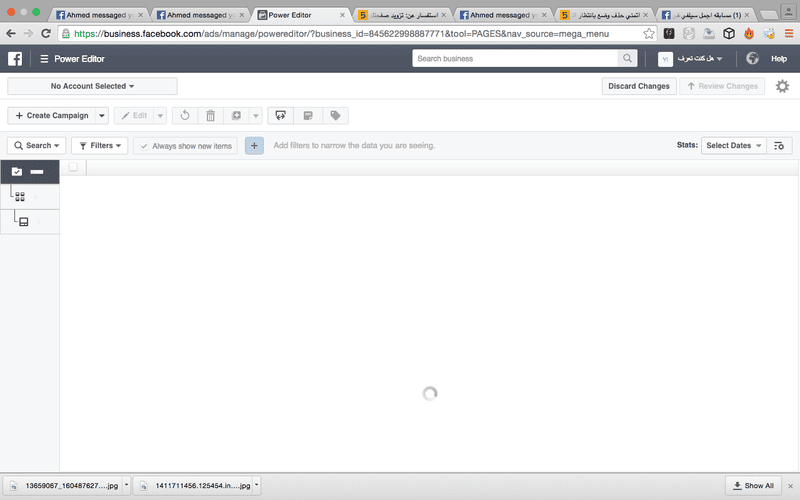Click the blue plus add-filter icon
This screenshot has width=800, height=500.
pyautogui.click(x=254, y=146)
